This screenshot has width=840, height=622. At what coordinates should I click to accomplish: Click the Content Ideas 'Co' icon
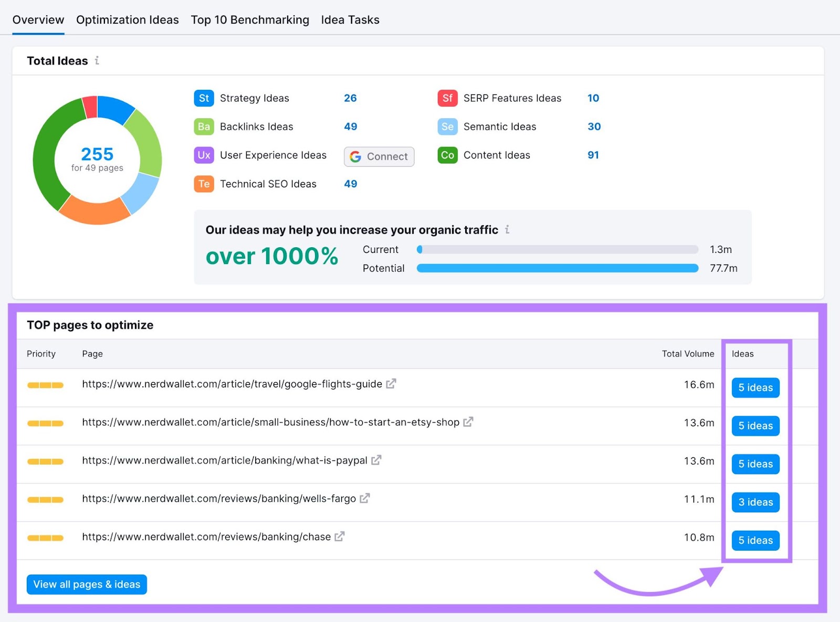click(447, 155)
